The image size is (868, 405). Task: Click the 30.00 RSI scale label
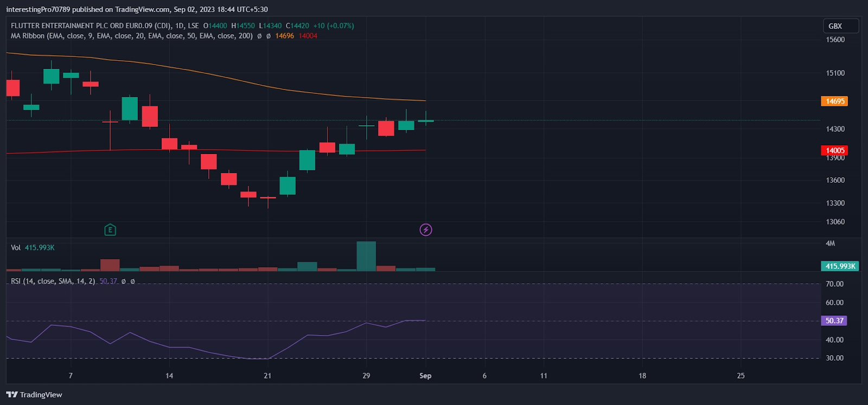(x=834, y=358)
